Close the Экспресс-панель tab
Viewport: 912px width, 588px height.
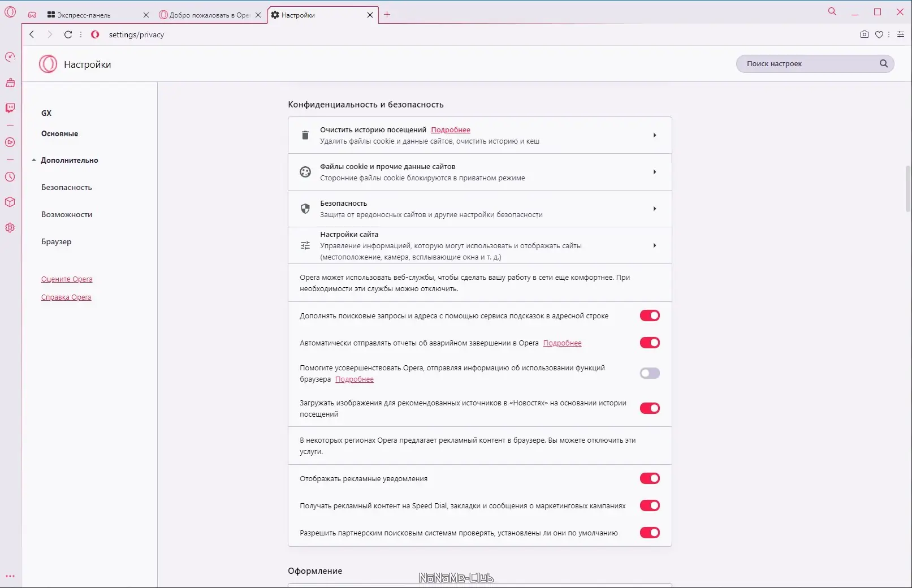click(x=146, y=15)
